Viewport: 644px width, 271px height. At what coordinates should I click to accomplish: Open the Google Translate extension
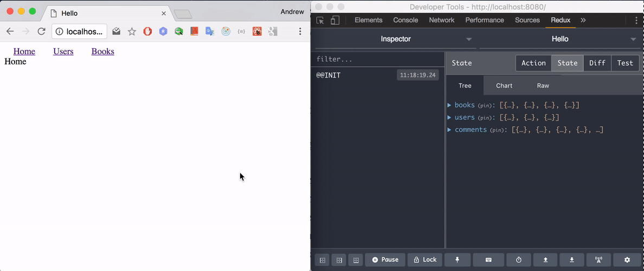point(210,31)
